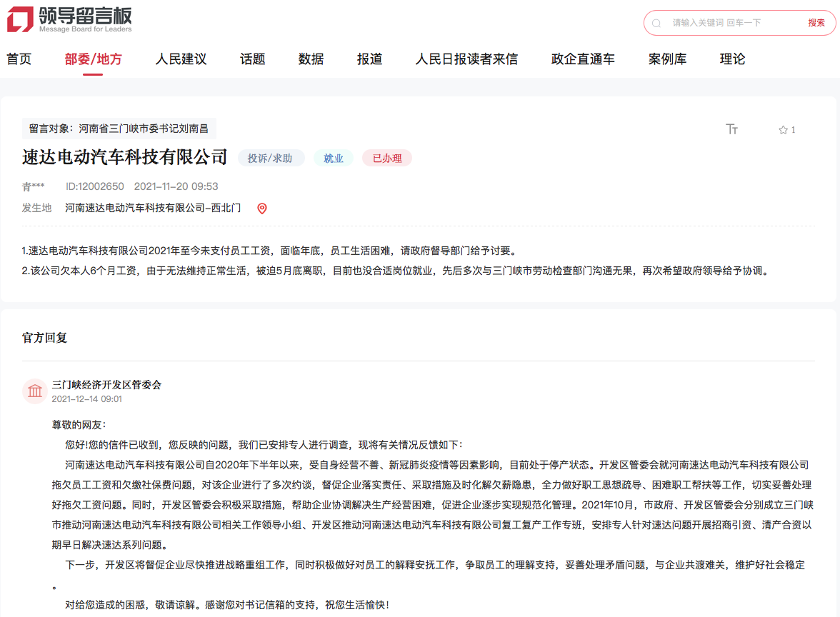
Task: Switch to the 数据 tab
Action: click(x=311, y=59)
